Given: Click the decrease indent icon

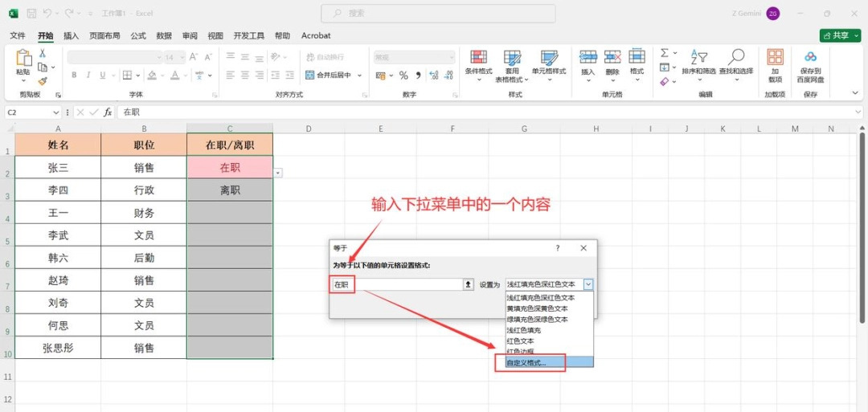Looking at the screenshot, I should pos(275,75).
